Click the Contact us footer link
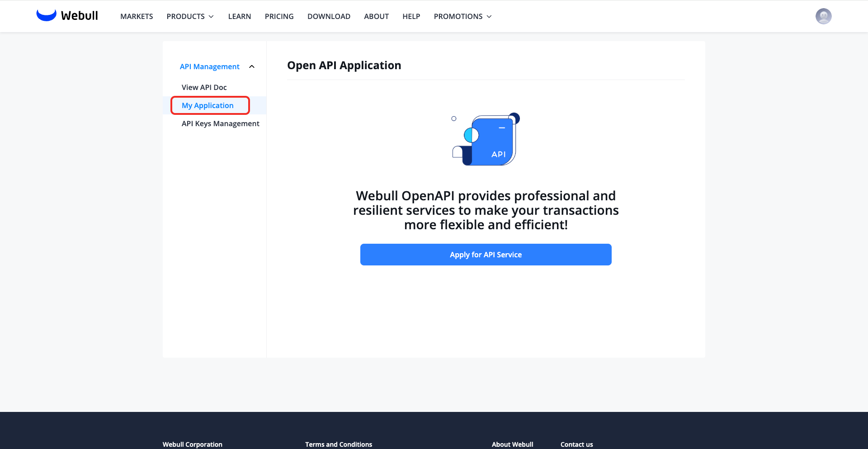 click(x=577, y=444)
